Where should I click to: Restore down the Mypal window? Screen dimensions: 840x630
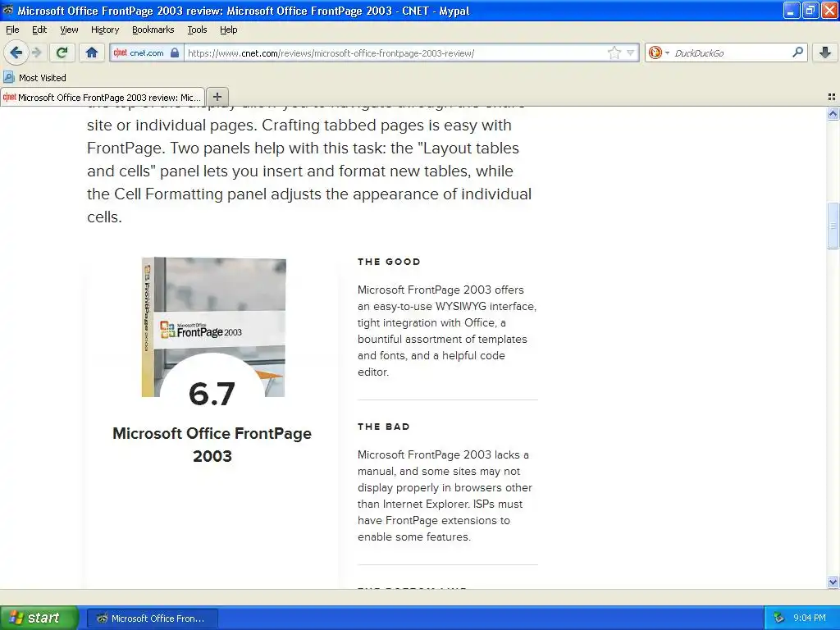point(810,10)
